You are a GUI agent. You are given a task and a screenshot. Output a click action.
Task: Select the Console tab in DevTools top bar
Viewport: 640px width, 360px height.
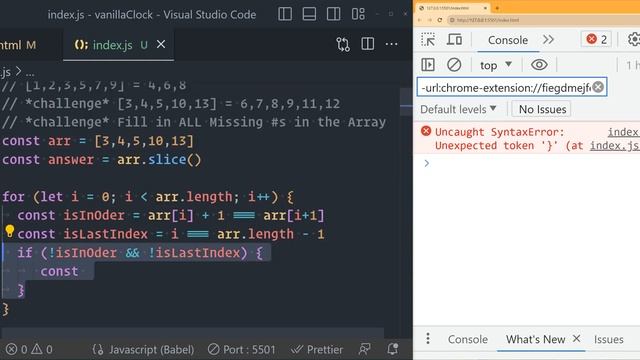click(x=508, y=40)
